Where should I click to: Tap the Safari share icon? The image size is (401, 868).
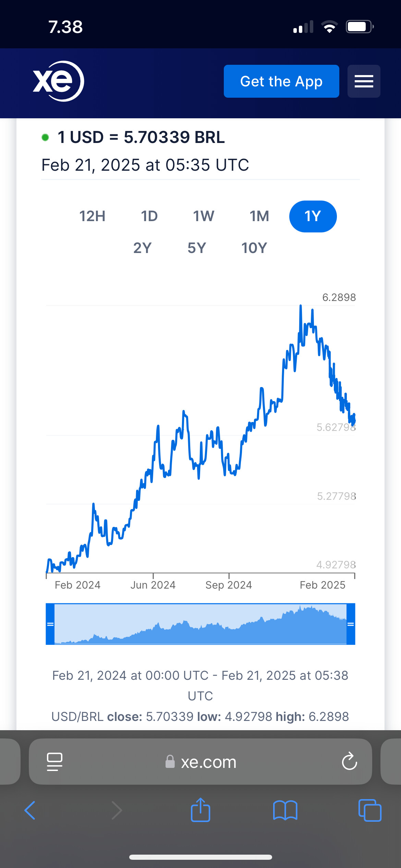point(200,810)
